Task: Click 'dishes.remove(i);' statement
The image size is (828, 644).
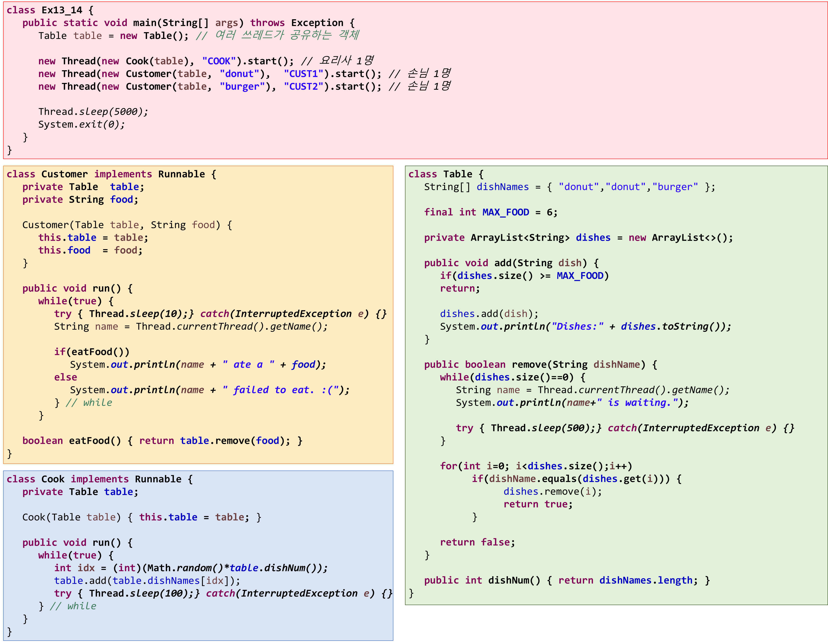Action: click(x=553, y=492)
